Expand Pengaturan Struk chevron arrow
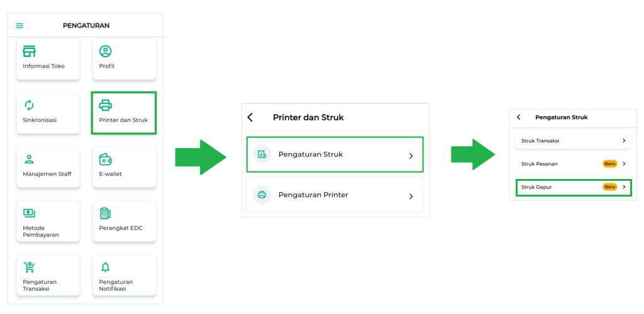The image size is (644, 314). [x=411, y=156]
